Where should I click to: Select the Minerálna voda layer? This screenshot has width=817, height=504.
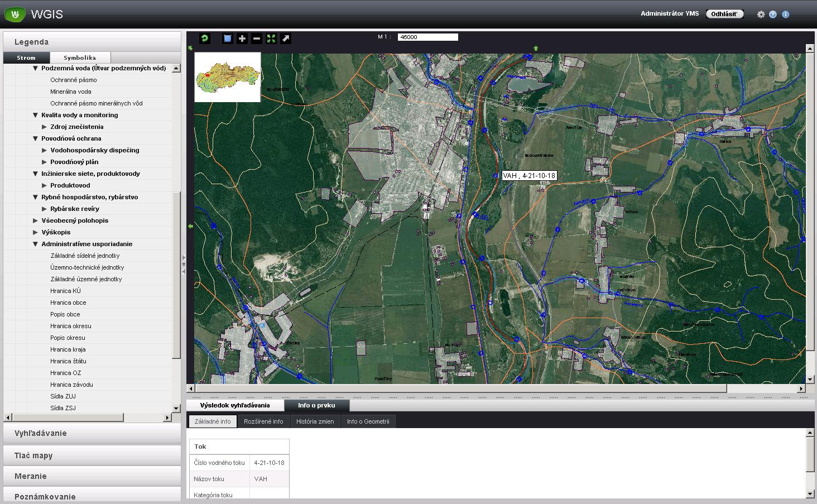[71, 92]
